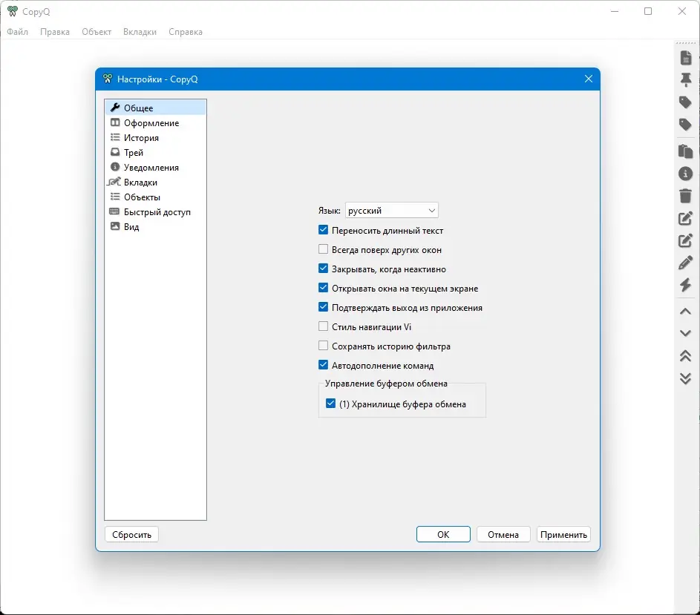This screenshot has height=615, width=700.
Task: Toggle (1) Хранилище буфера обмена checkbox
Action: coord(331,404)
